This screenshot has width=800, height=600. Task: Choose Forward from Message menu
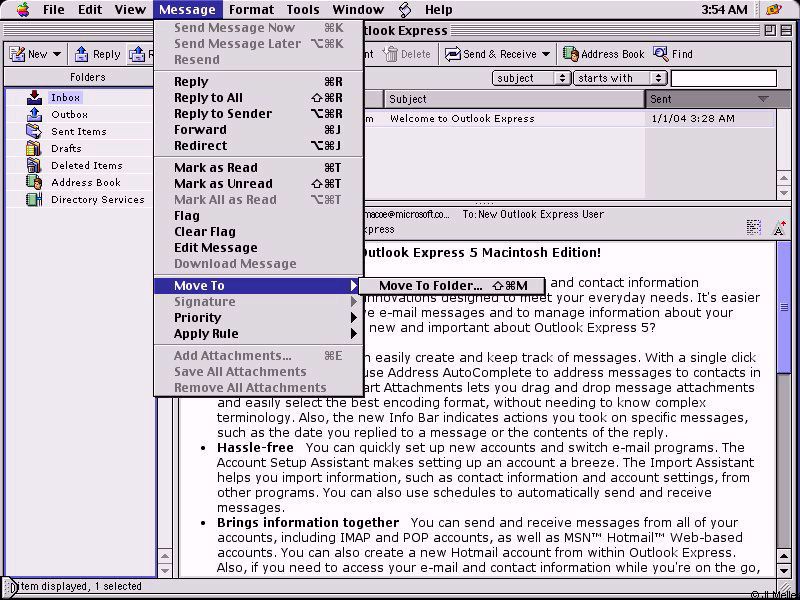[259, 130]
